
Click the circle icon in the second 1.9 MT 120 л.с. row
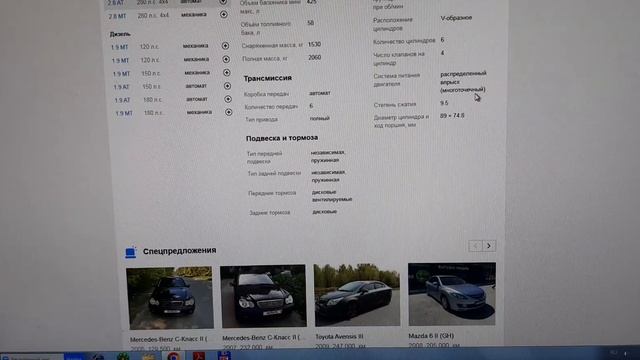226,59
